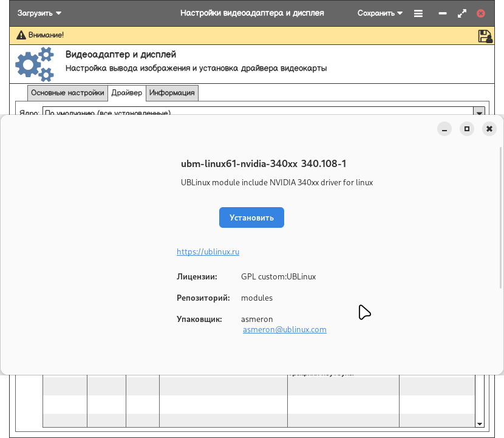Close the package details dialog

point(489,129)
